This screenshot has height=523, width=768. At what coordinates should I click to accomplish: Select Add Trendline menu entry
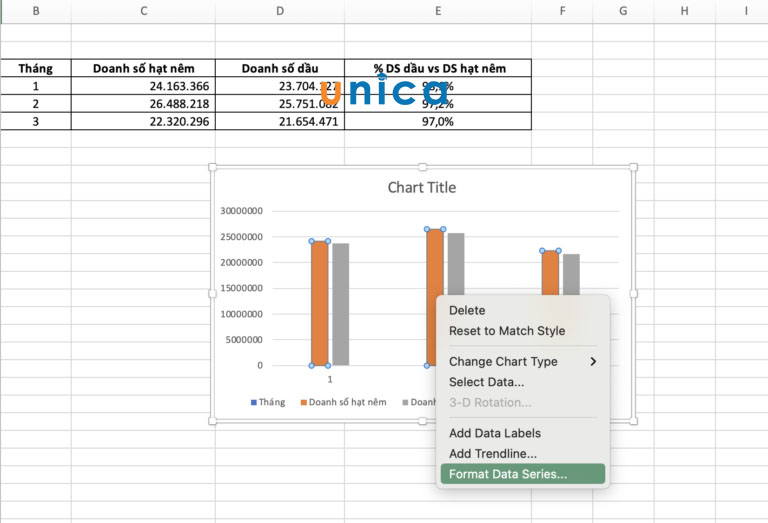pos(493,453)
